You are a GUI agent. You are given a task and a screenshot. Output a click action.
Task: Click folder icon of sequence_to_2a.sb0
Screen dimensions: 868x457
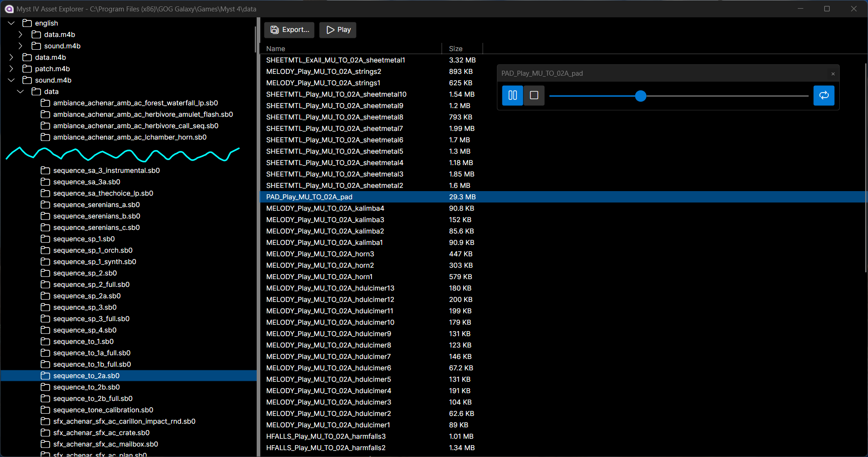(45, 375)
